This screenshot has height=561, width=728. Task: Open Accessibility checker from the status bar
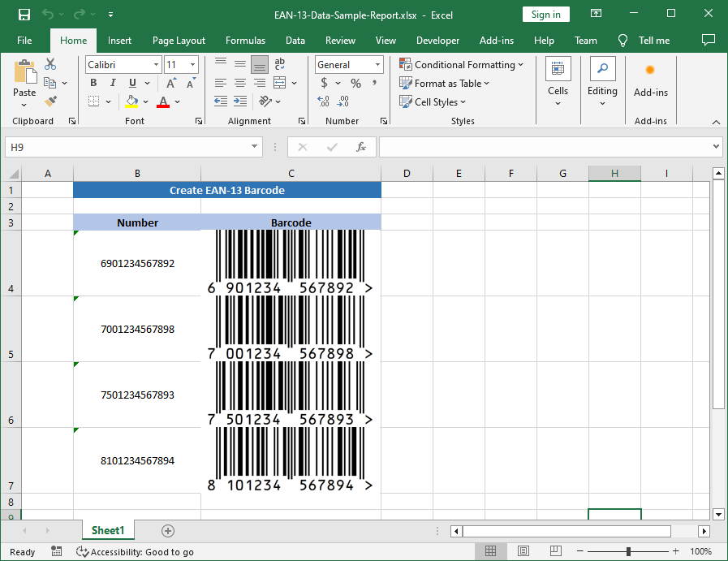tap(135, 552)
